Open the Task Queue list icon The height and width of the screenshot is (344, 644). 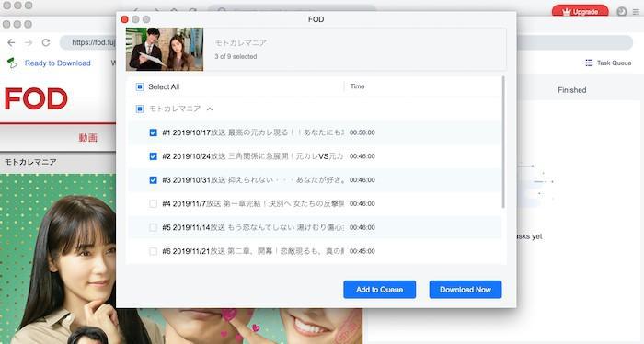coord(589,63)
